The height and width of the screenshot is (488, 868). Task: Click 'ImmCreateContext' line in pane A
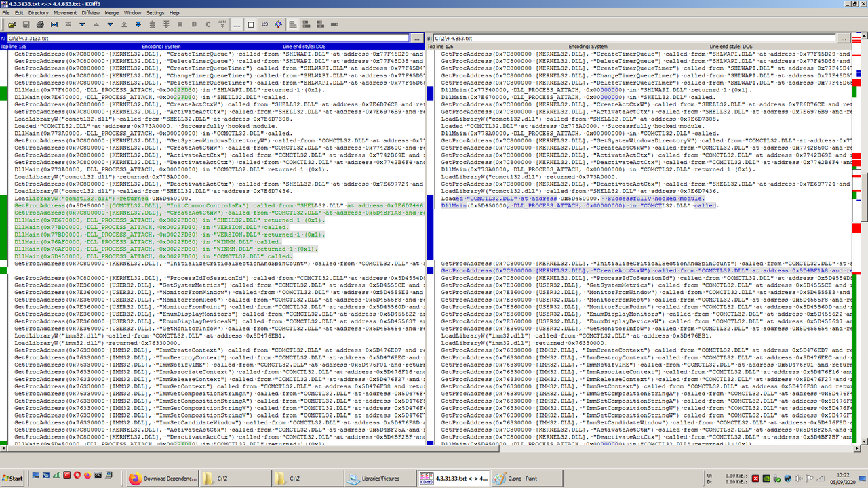(219, 350)
